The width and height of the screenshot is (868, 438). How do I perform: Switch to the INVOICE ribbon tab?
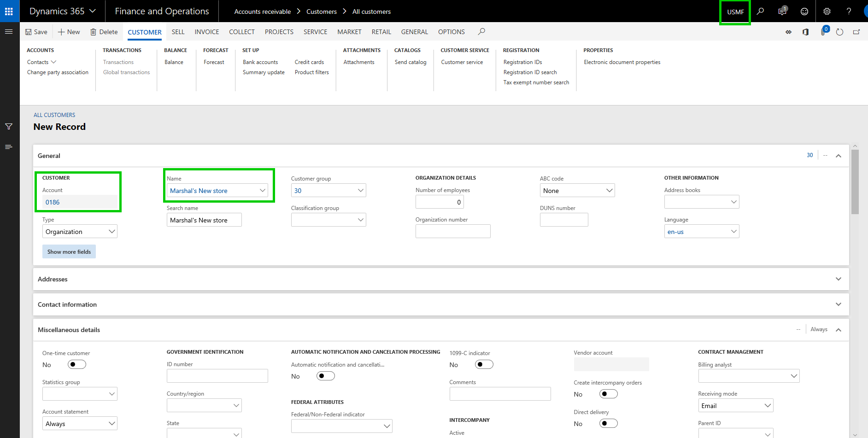[206, 32]
